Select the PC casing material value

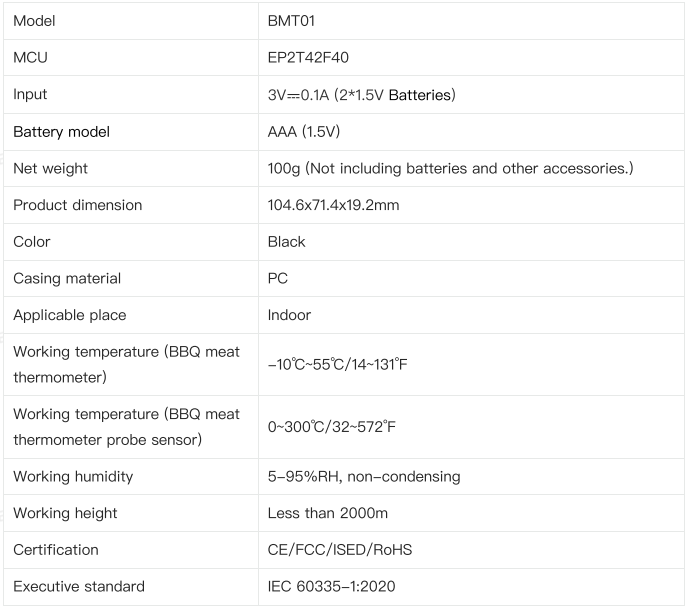[278, 278]
